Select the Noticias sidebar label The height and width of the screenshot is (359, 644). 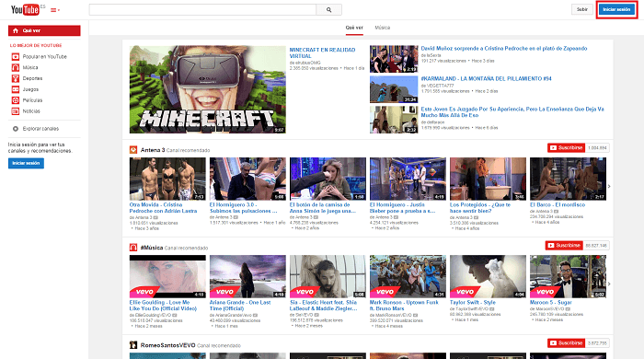31,110
